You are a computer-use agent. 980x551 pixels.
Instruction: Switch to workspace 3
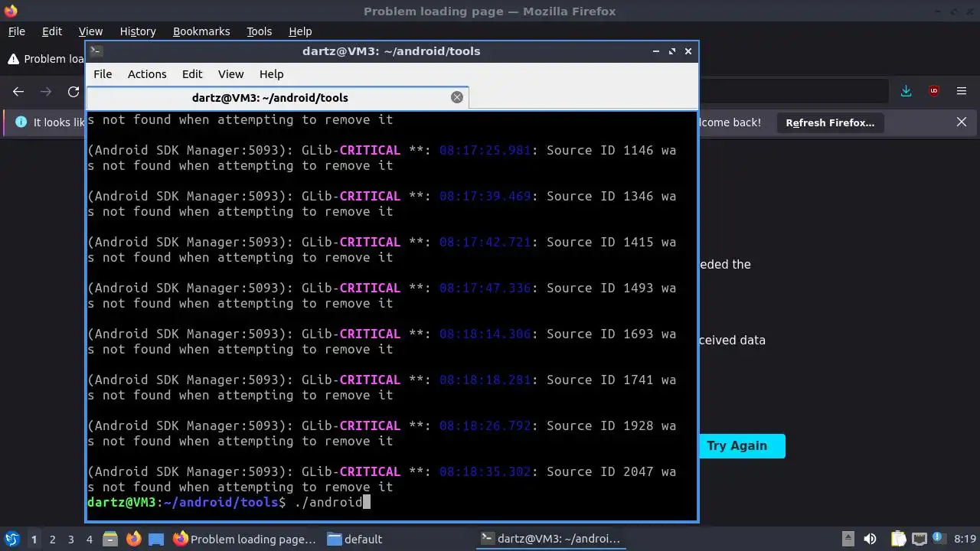(x=70, y=540)
